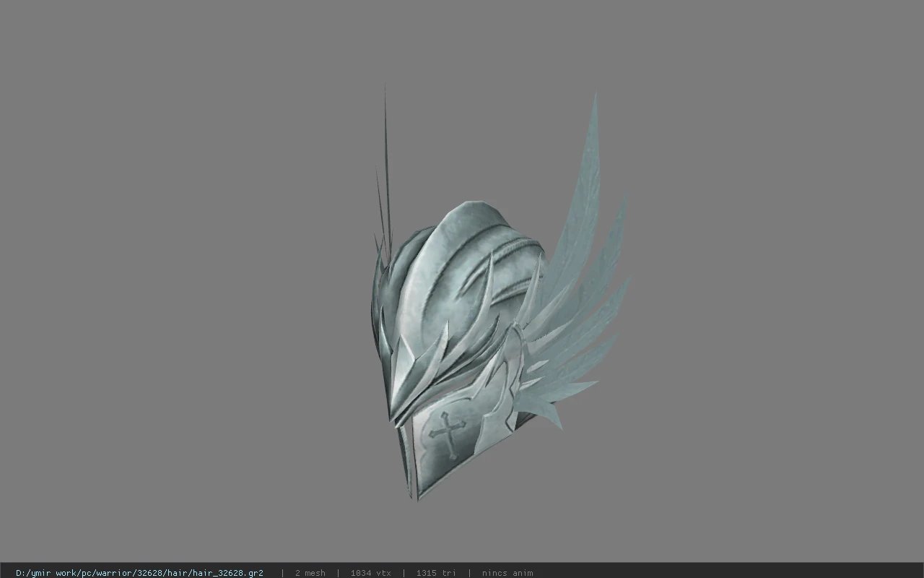Click the '1034 vtx' vertex count
Image resolution: width=924 pixels, height=578 pixels.
[x=370, y=573]
